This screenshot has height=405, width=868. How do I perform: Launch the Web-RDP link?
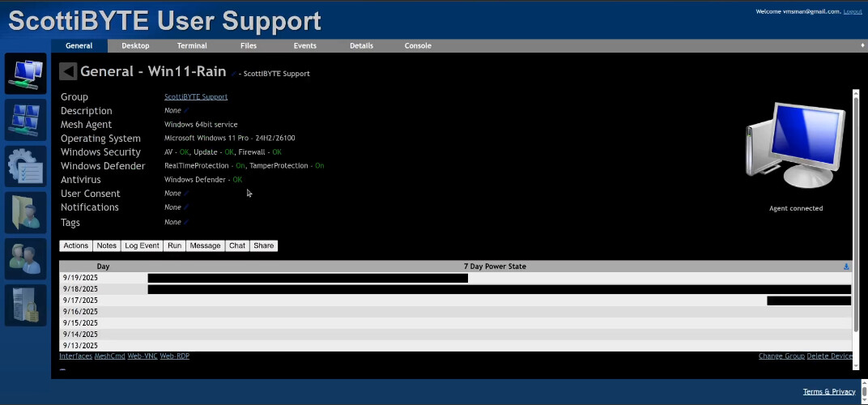[175, 356]
